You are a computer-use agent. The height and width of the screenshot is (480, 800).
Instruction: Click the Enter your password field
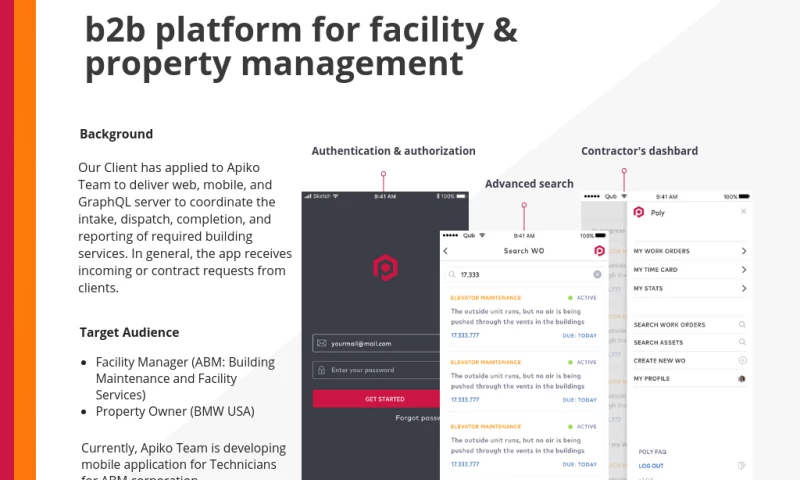coord(377,370)
